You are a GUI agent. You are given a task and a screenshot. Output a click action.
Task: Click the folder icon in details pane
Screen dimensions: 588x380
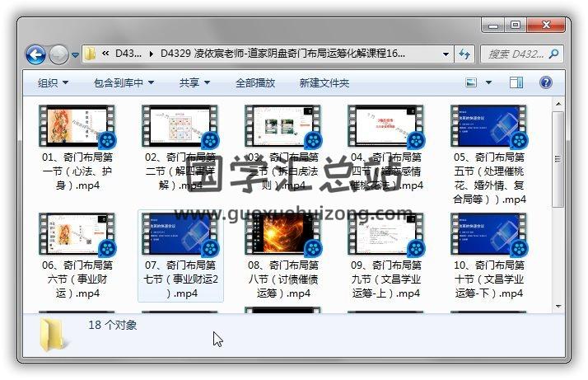coord(53,335)
